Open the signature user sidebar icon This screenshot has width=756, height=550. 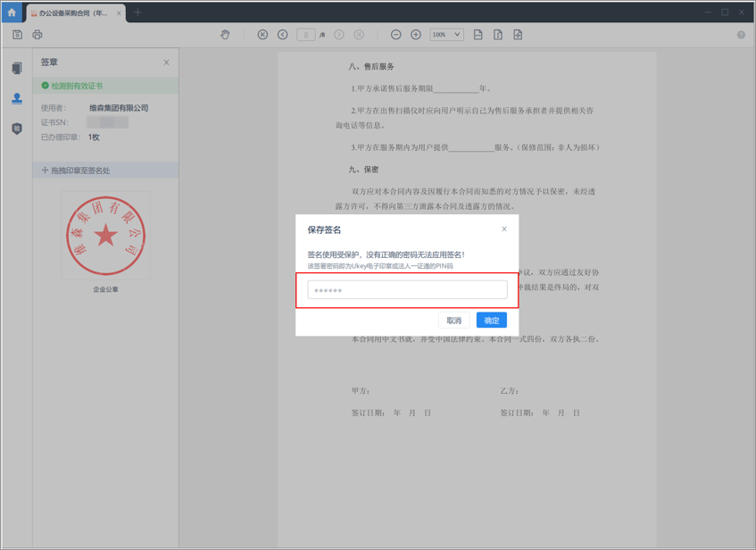[17, 98]
